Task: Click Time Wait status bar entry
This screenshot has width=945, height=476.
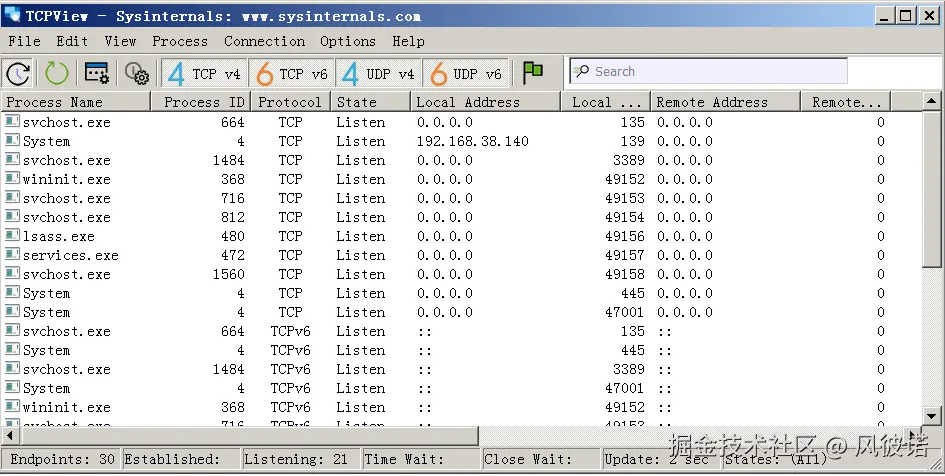Action: 404,459
